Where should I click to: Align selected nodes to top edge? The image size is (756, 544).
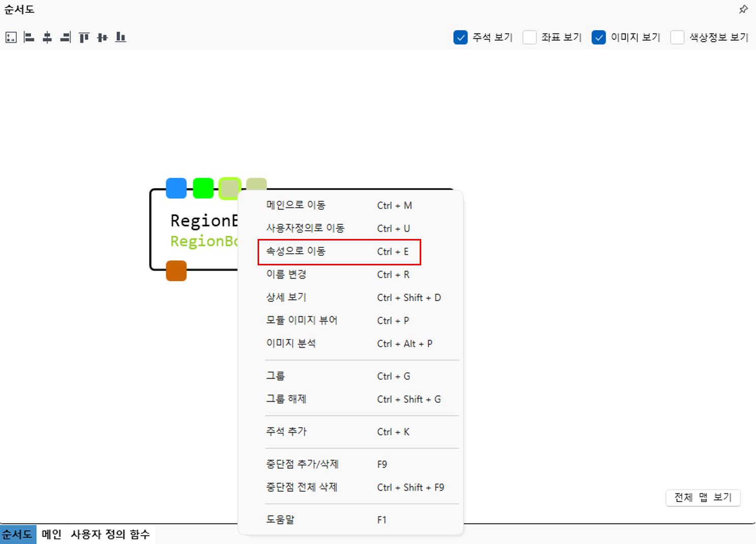point(84,37)
